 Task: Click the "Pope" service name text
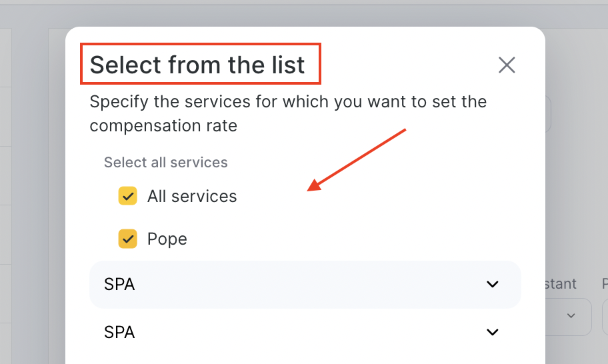click(167, 239)
